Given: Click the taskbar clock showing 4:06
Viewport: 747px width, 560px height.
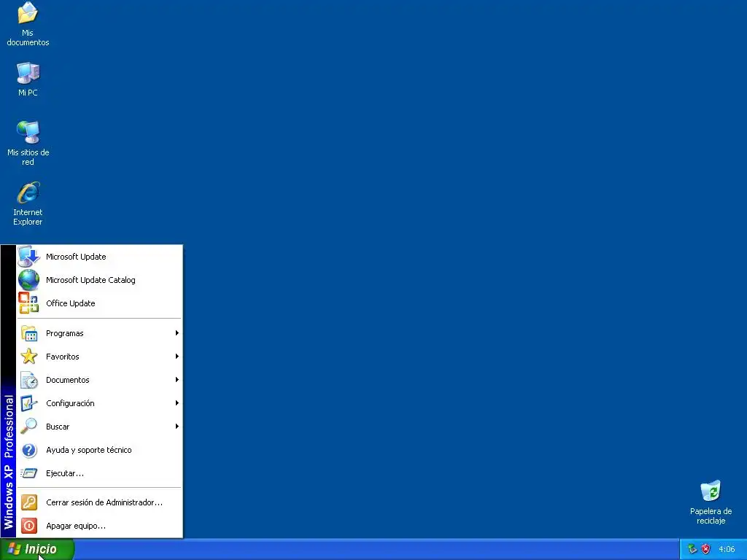Looking at the screenshot, I should (x=727, y=549).
